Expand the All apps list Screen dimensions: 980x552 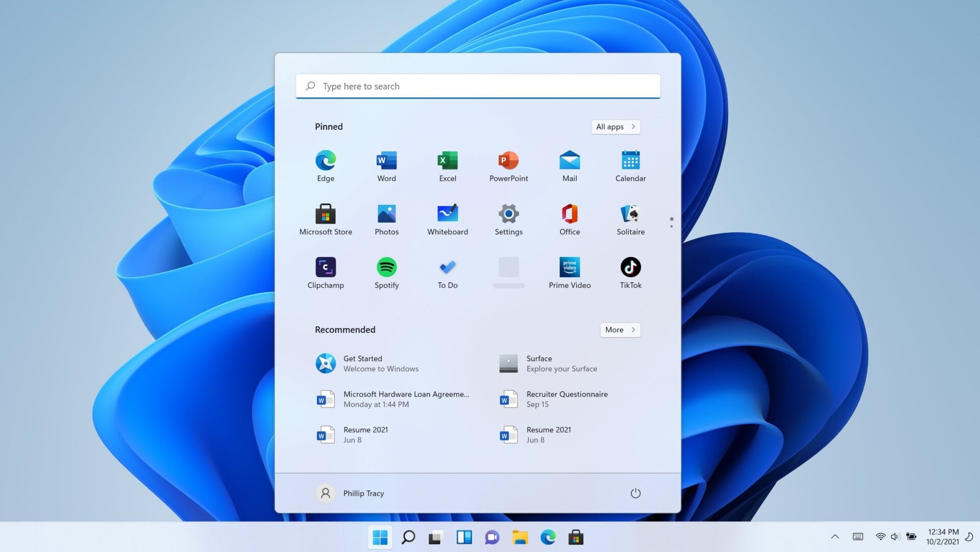(616, 127)
